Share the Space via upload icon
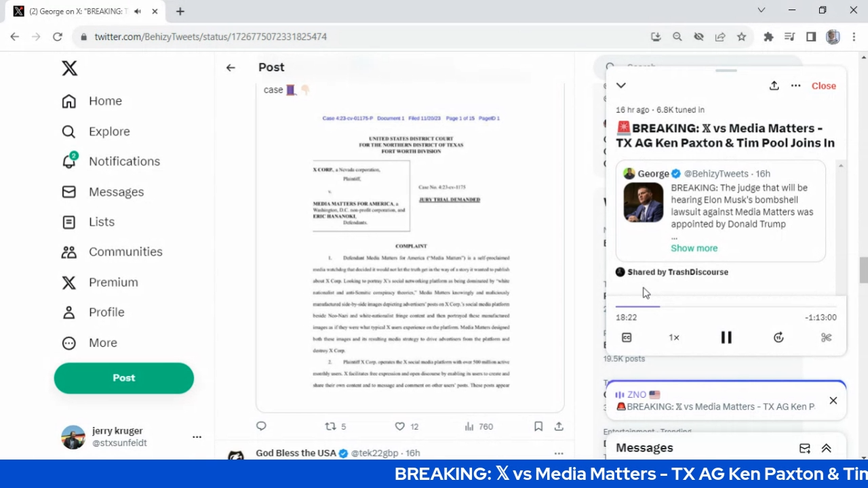Image resolution: width=868 pixels, height=488 pixels. coord(774,85)
